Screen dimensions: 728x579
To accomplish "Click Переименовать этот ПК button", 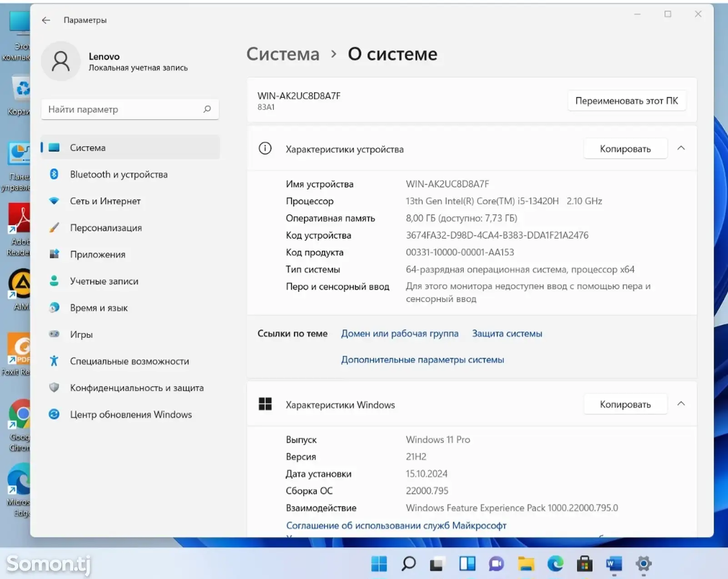I will click(x=627, y=101).
